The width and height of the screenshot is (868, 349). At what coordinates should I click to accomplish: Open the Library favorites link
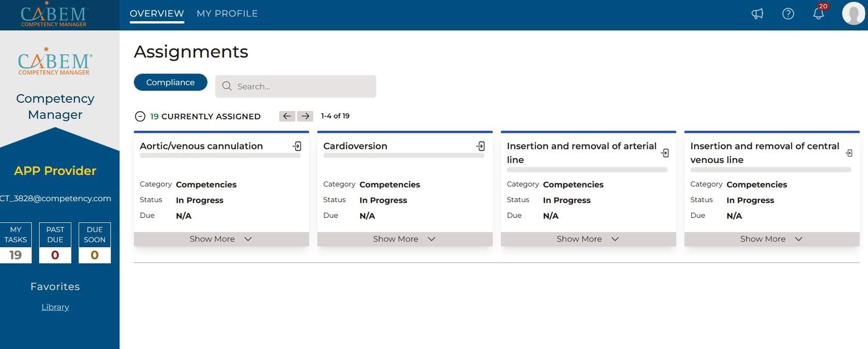pyautogui.click(x=55, y=307)
